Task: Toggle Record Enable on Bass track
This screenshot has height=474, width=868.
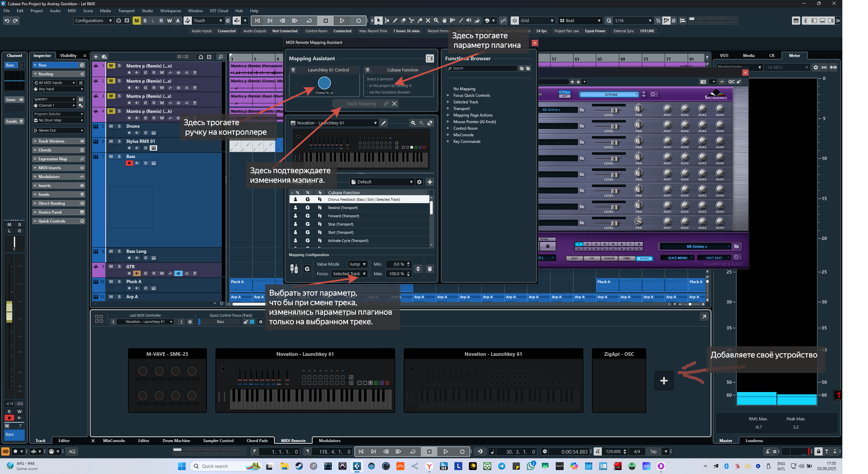Action: 129,163
